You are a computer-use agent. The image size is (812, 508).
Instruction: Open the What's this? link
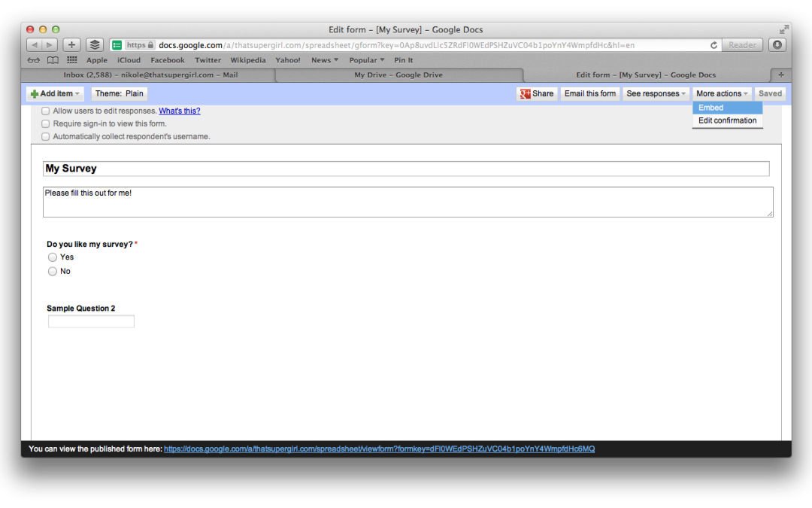[x=179, y=111]
